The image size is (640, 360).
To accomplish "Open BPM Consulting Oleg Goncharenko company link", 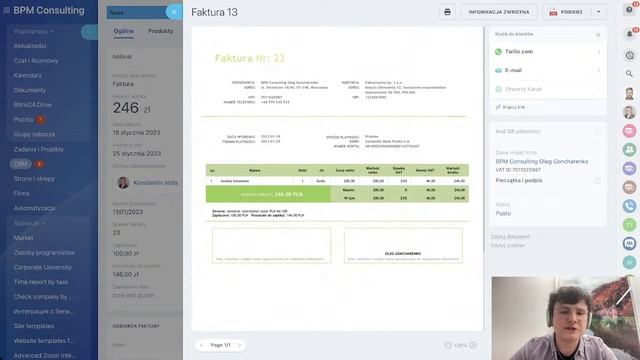I will tap(542, 162).
